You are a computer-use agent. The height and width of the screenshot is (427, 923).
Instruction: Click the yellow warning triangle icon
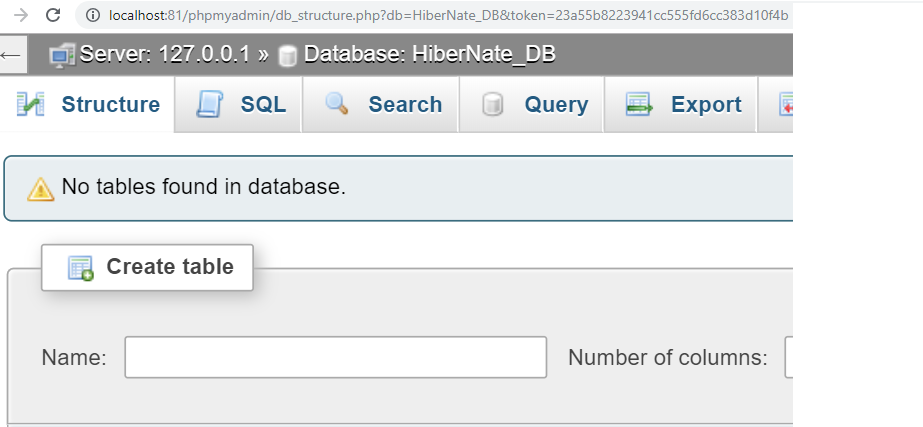(41, 188)
